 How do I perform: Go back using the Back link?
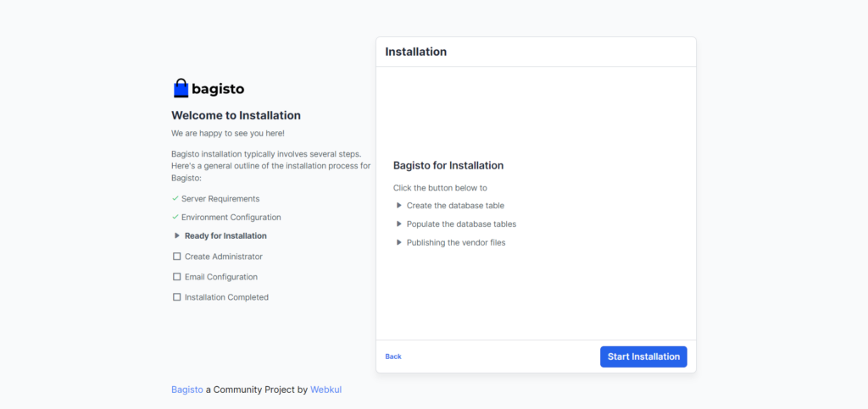pos(393,356)
